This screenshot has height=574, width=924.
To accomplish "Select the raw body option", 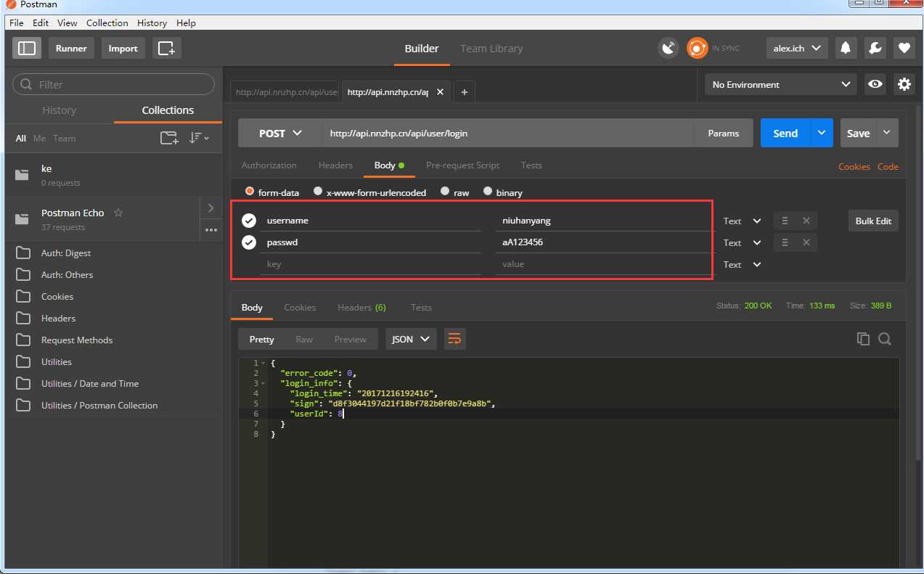I will pos(446,192).
